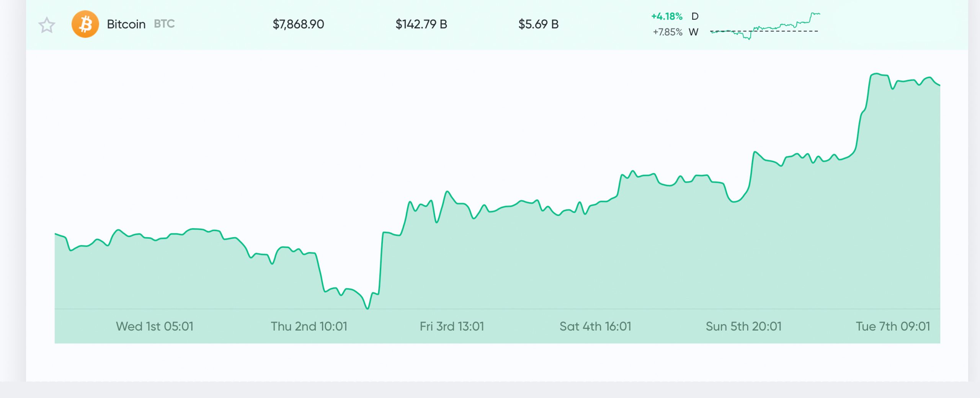Open the mini sparkline chart thumbnail
The height and width of the screenshot is (398, 980).
[765, 26]
